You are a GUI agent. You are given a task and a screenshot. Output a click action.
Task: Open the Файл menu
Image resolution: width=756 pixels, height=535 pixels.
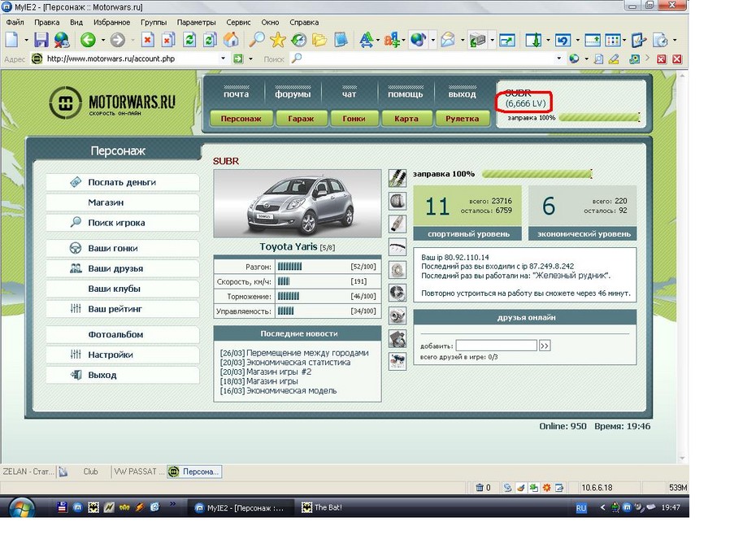click(x=15, y=22)
